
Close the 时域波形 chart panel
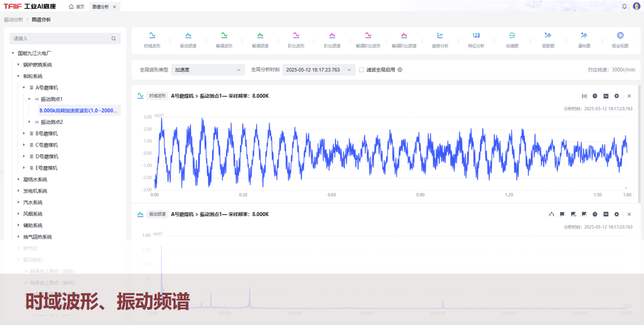629,96
